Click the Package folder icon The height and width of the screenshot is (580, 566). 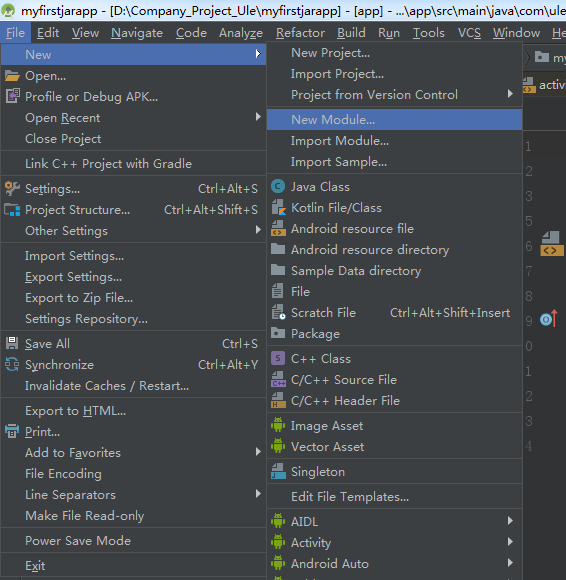(278, 333)
